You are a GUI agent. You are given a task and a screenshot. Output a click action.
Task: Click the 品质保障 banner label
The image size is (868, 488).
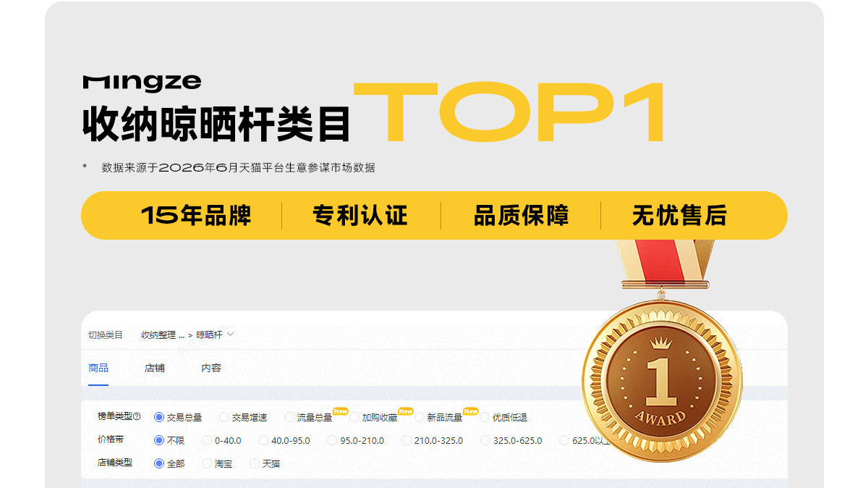tap(521, 215)
